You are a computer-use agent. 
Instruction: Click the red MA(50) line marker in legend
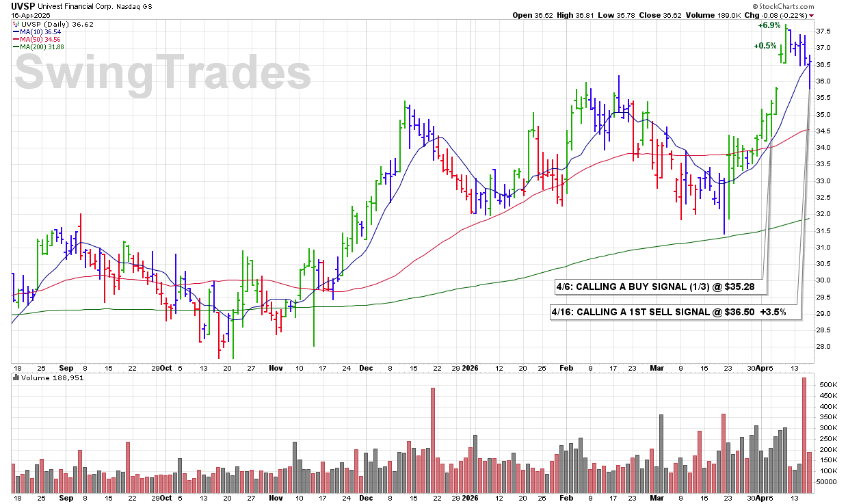coord(16,39)
